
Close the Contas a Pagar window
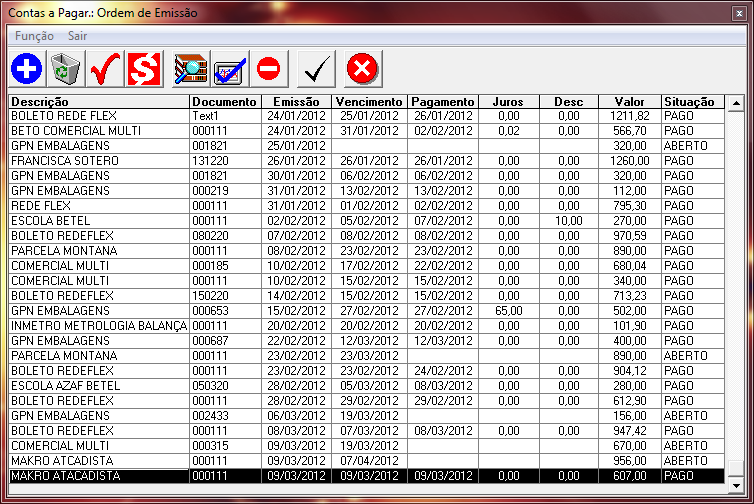[739, 13]
